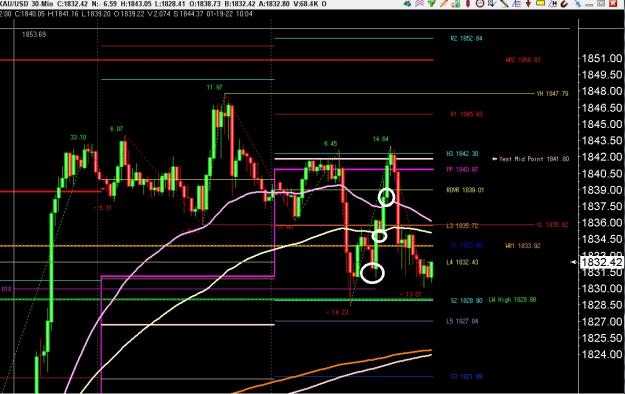Click the PP 1840.87 pivot label
The width and height of the screenshot is (625, 394).
pyautogui.click(x=462, y=169)
